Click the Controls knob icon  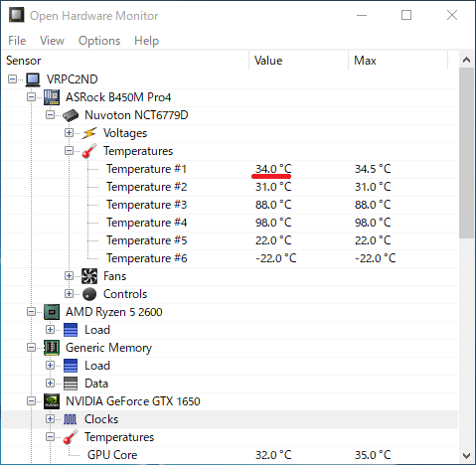point(89,294)
